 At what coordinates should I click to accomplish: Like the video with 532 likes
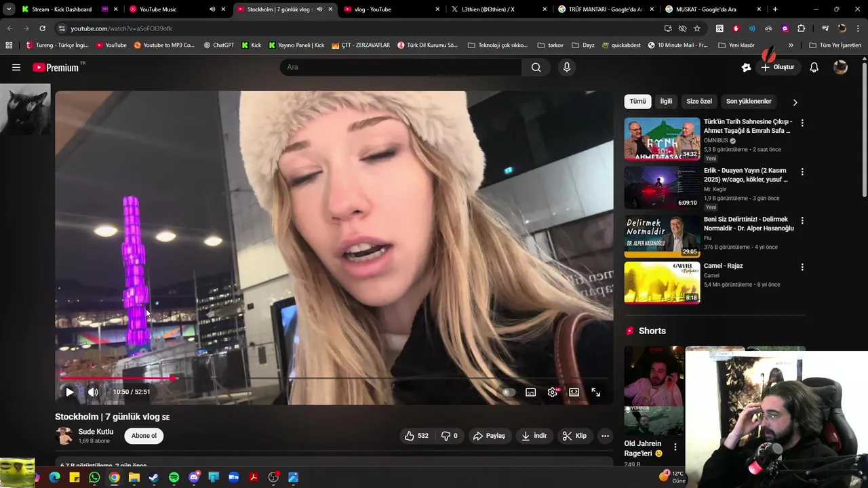tap(416, 436)
